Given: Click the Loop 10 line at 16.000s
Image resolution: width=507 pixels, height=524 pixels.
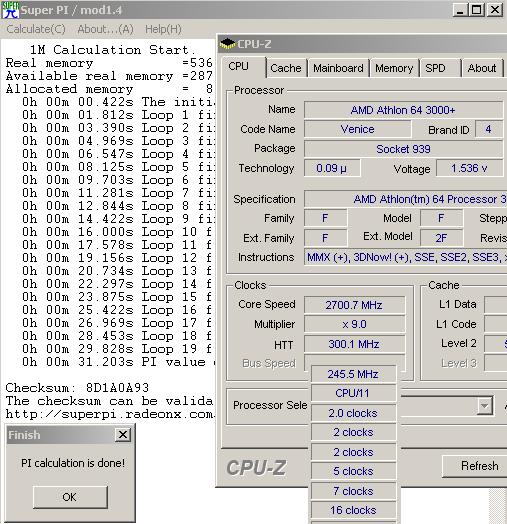Looking at the screenshot, I should (x=117, y=232).
